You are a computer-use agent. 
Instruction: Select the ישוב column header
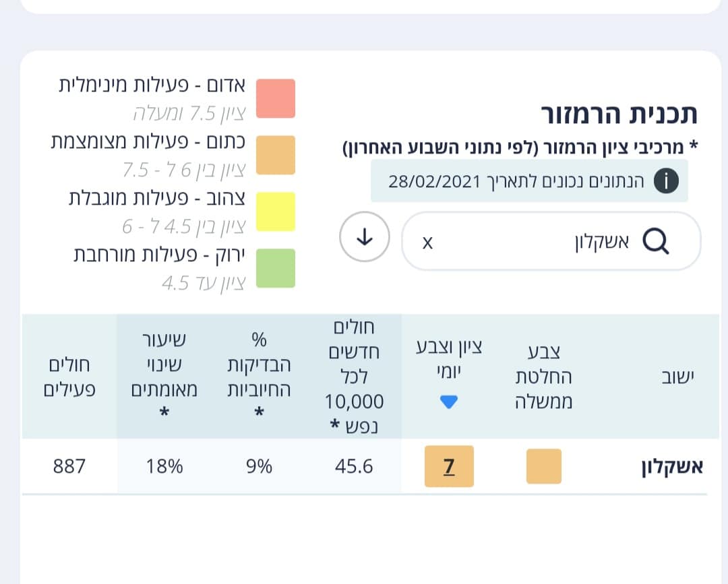(678, 377)
